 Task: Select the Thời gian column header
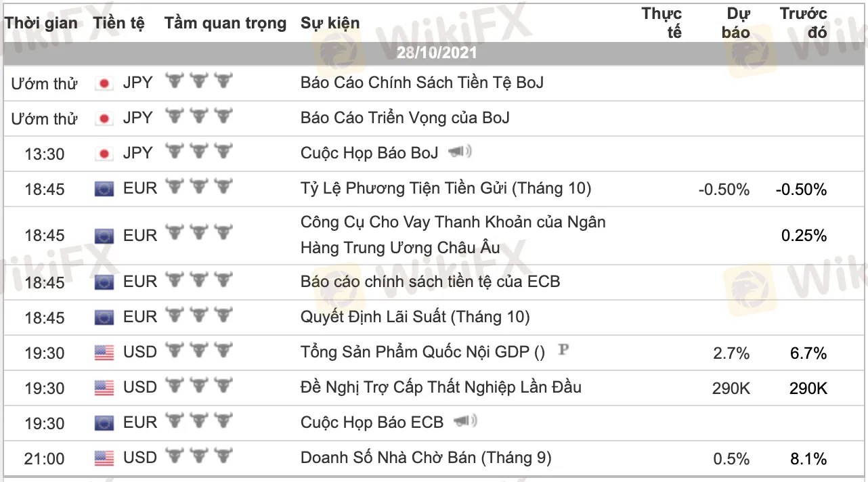pos(41,23)
